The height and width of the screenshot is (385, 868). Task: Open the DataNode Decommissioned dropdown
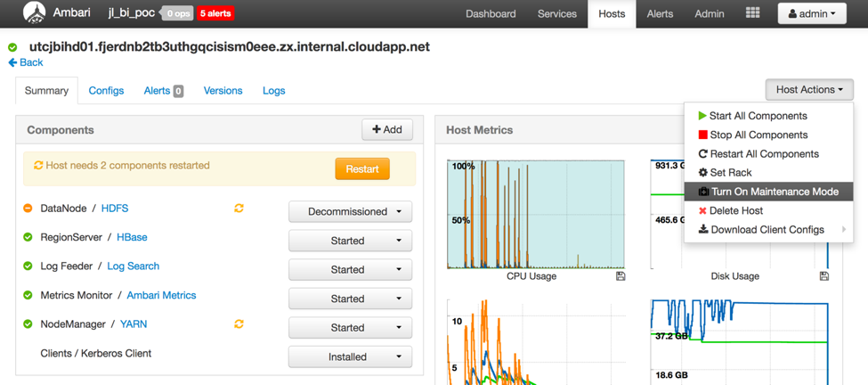coord(350,212)
